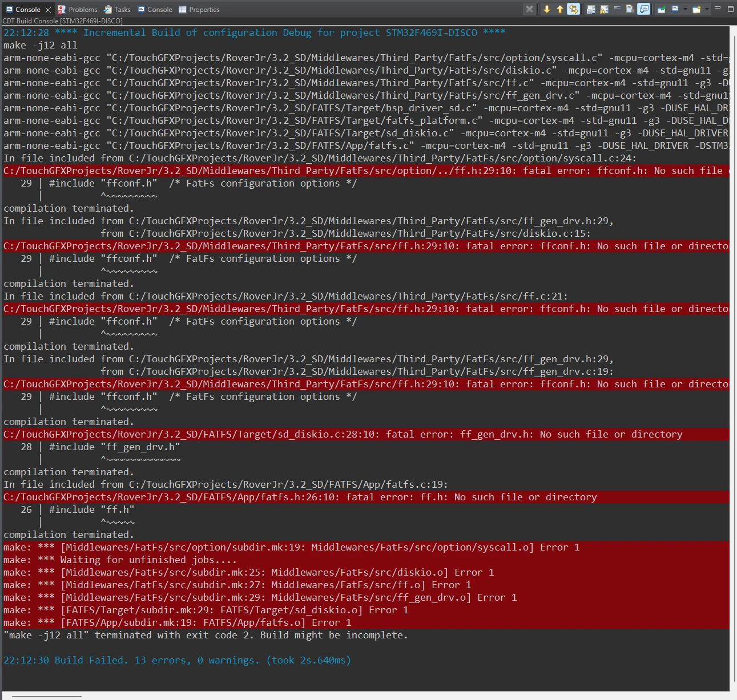The width and height of the screenshot is (737, 700).
Task: Pin the console with pushpin icon
Action: click(661, 9)
